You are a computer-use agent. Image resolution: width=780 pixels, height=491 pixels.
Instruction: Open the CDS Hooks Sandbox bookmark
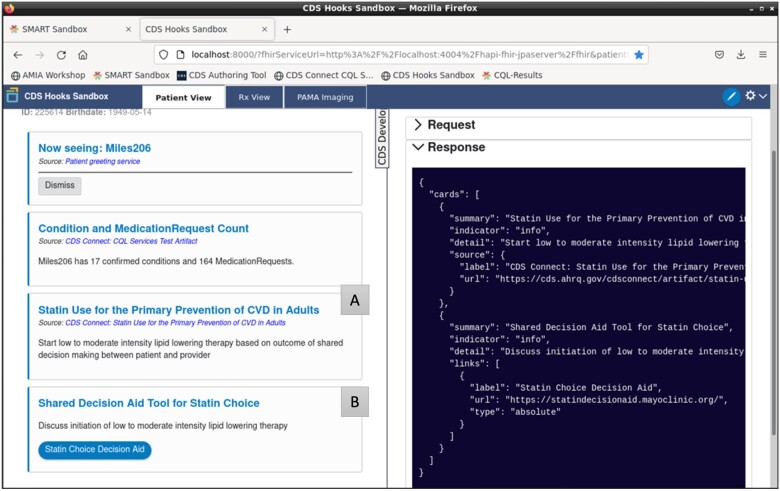[428, 75]
